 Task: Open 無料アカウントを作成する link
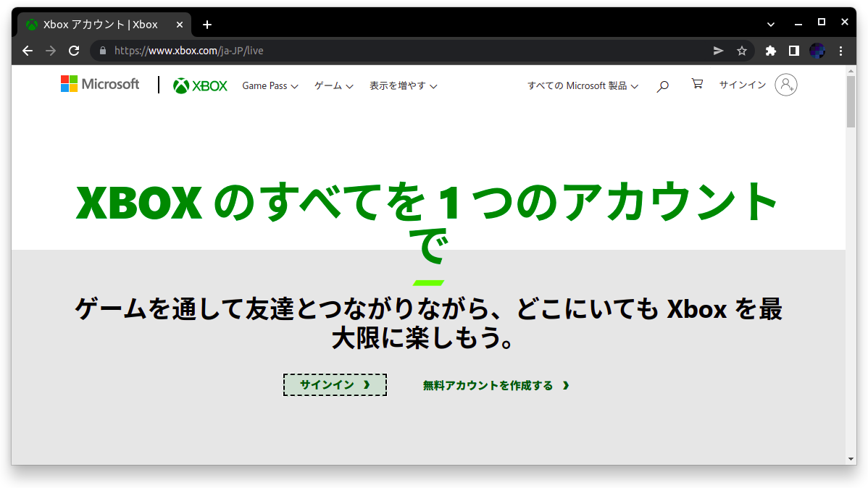pos(495,385)
